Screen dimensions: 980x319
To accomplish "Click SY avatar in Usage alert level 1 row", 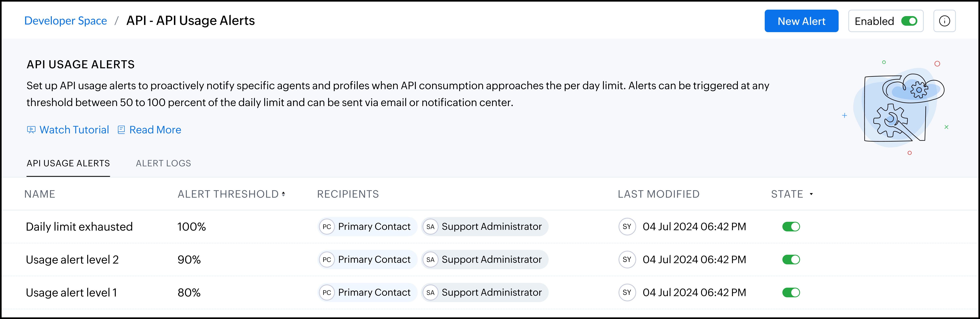I will [627, 292].
